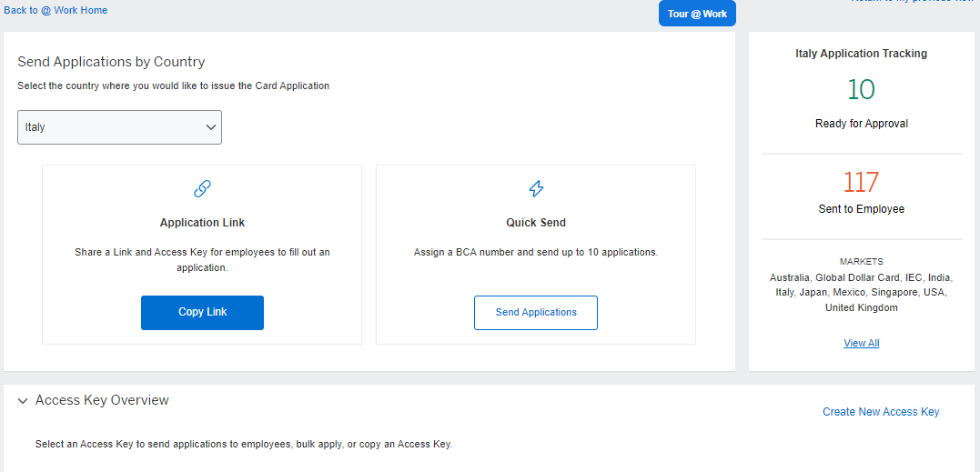Click the Sent to Employee label
Viewport: 980px width, 472px height.
point(861,209)
